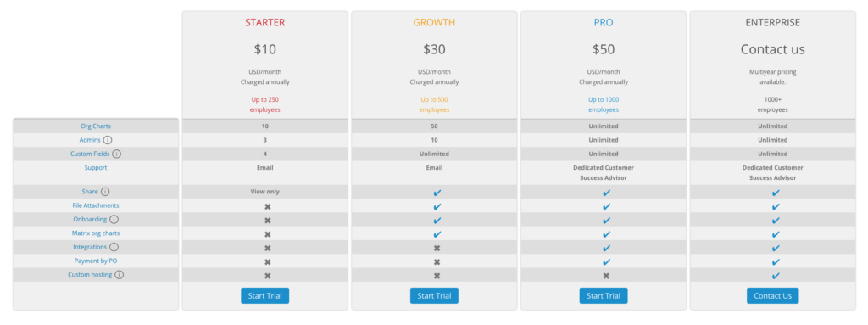Click the info icon next to Admins
This screenshot has height=325, width=868.
tap(108, 140)
